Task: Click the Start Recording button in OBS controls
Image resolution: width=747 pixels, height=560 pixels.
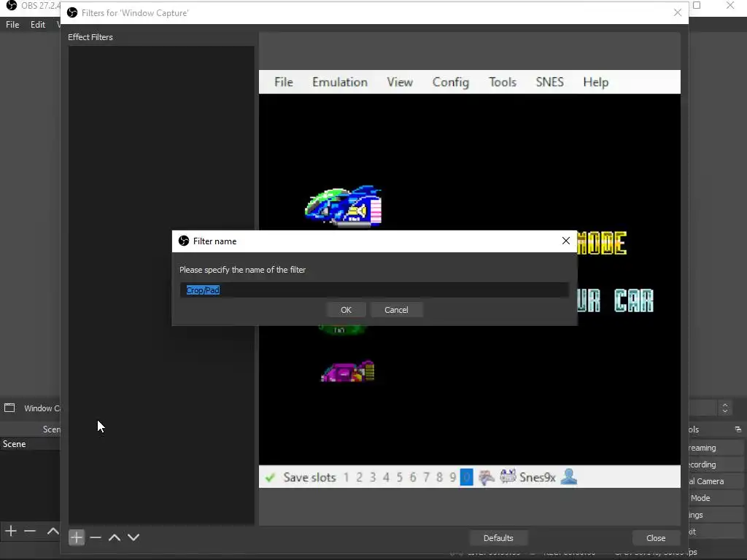Action: pyautogui.click(x=716, y=464)
